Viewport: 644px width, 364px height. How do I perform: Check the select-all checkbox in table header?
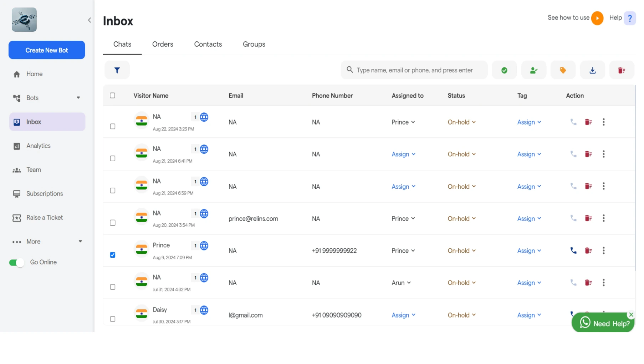pyautogui.click(x=112, y=96)
